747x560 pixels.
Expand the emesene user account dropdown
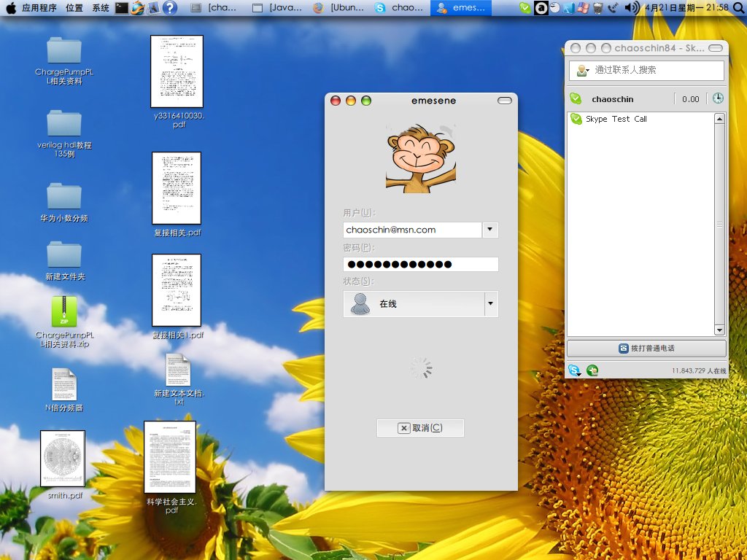tap(490, 230)
